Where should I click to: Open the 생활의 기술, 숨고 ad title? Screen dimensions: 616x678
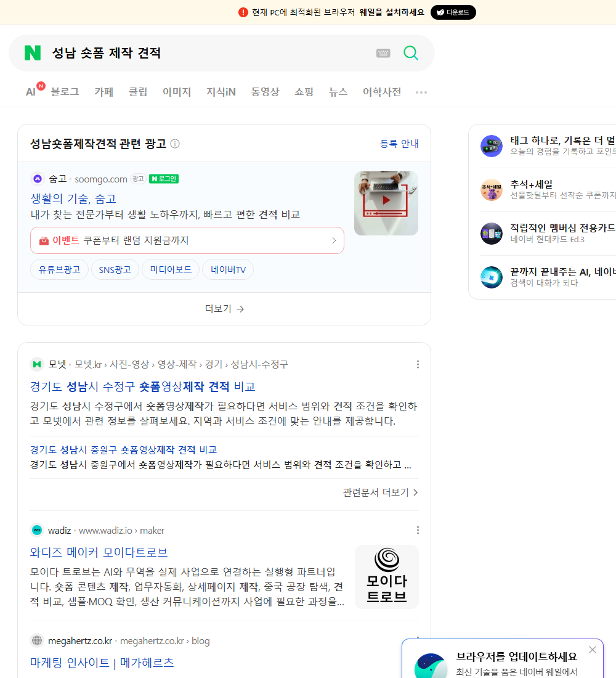73,198
